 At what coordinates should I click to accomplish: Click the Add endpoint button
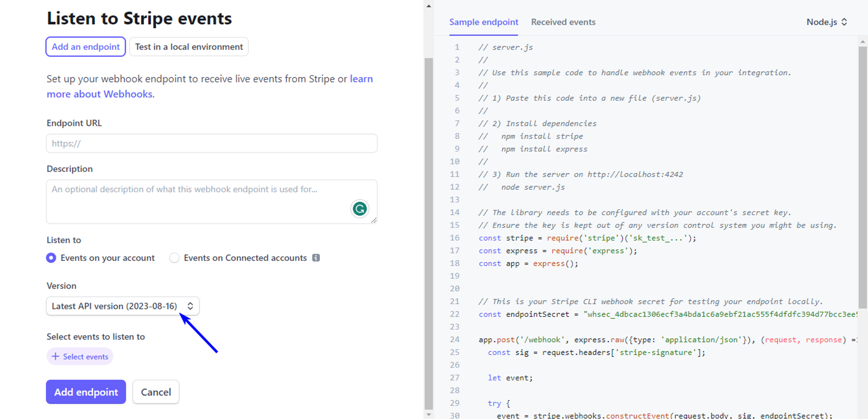86,392
